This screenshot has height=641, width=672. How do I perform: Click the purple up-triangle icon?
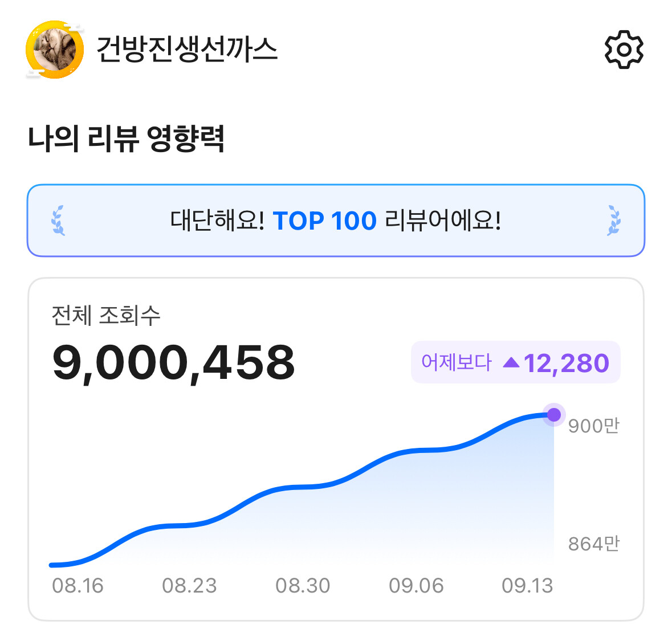[511, 362]
